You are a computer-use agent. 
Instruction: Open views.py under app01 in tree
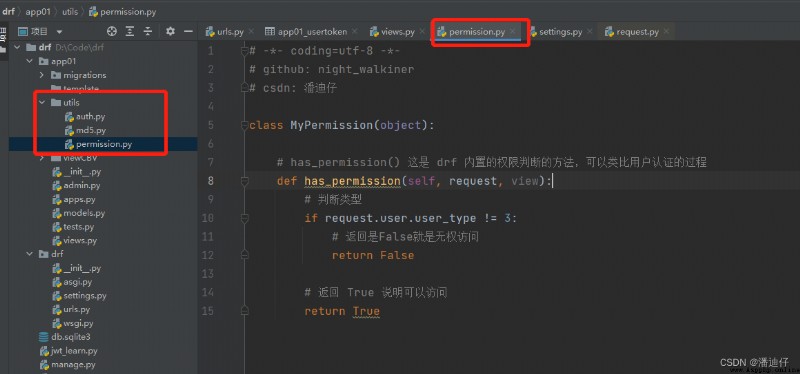point(74,240)
